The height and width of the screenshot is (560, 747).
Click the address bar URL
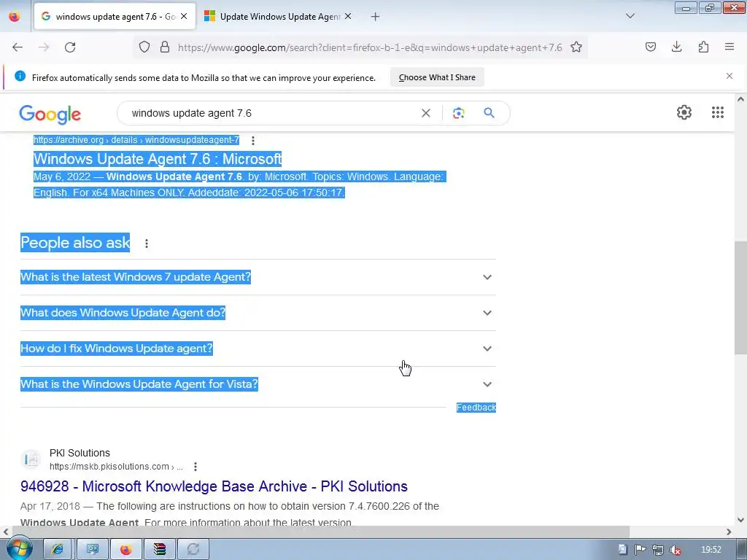click(370, 47)
